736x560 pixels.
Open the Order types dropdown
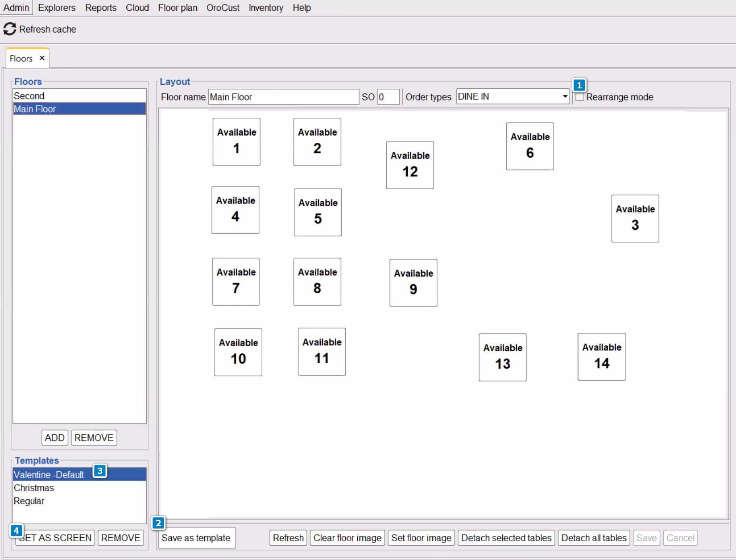coord(513,96)
